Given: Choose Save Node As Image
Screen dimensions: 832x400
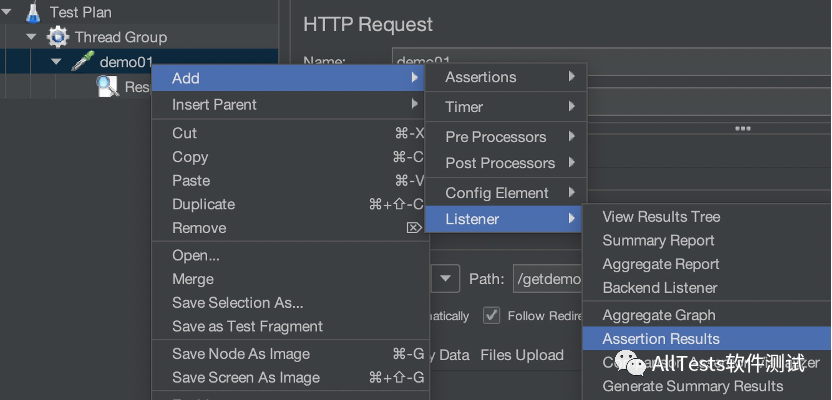Looking at the screenshot, I should [x=241, y=353].
